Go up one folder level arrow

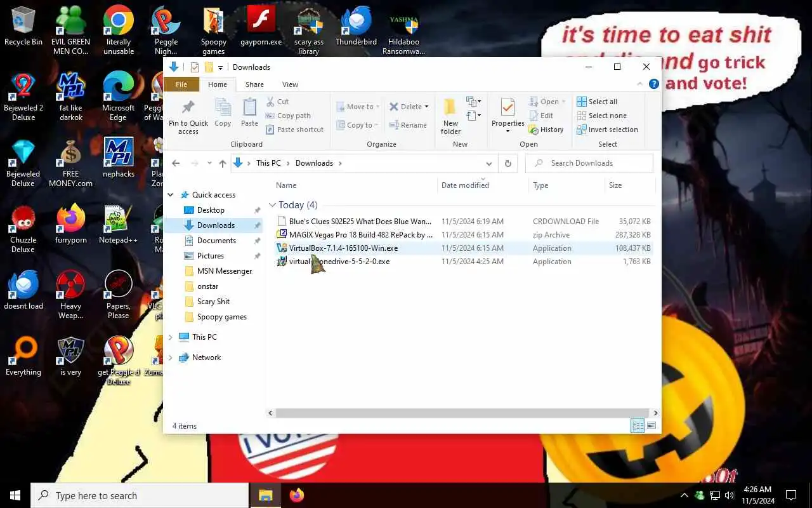223,163
